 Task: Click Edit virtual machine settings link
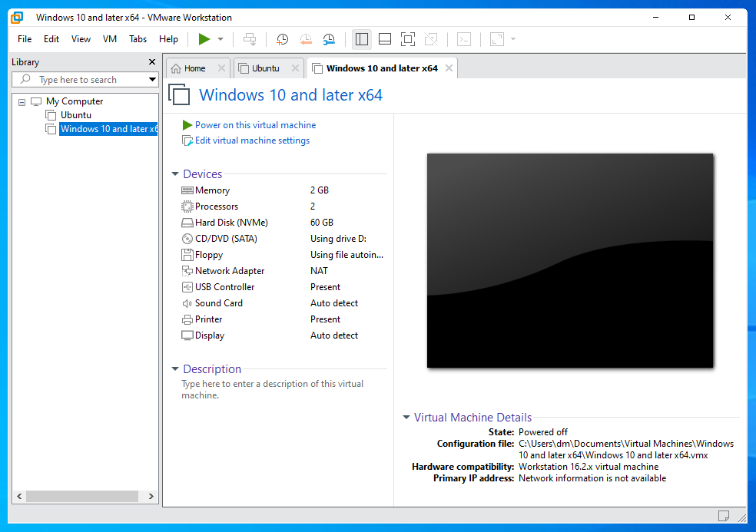252,140
